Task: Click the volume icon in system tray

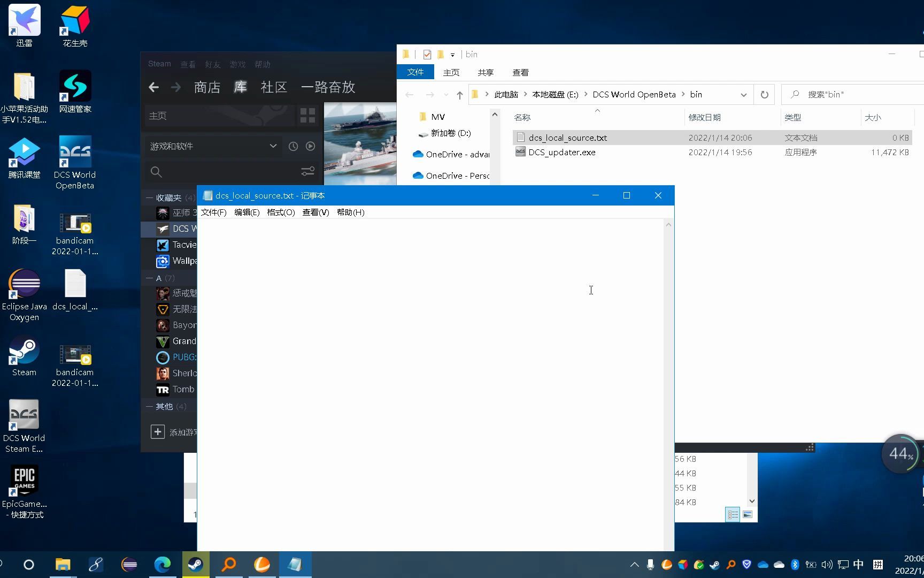Action: [827, 565]
